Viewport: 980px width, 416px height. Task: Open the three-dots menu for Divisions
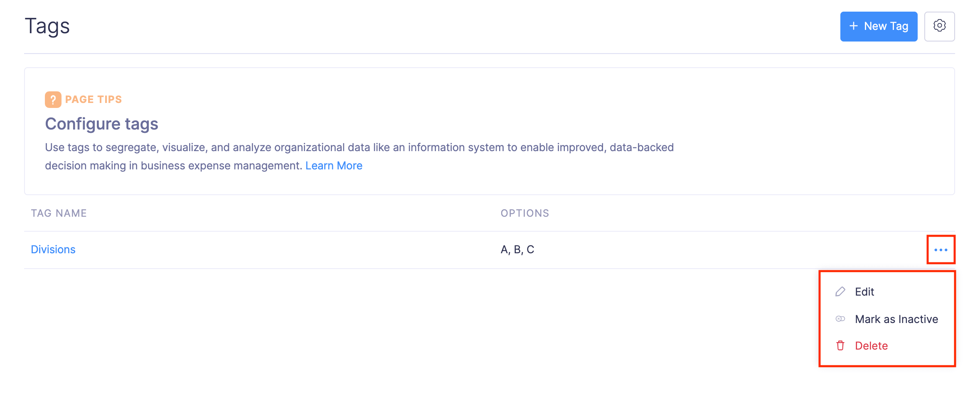[941, 250]
